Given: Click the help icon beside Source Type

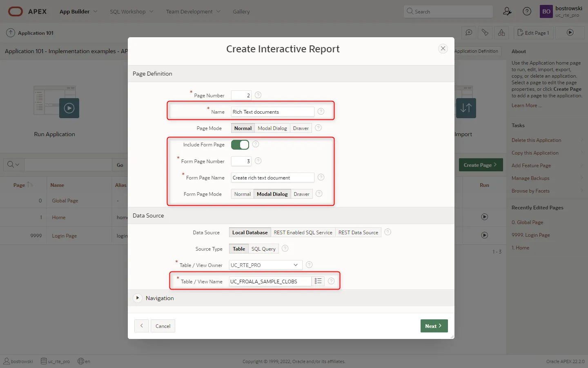Looking at the screenshot, I should 285,249.
